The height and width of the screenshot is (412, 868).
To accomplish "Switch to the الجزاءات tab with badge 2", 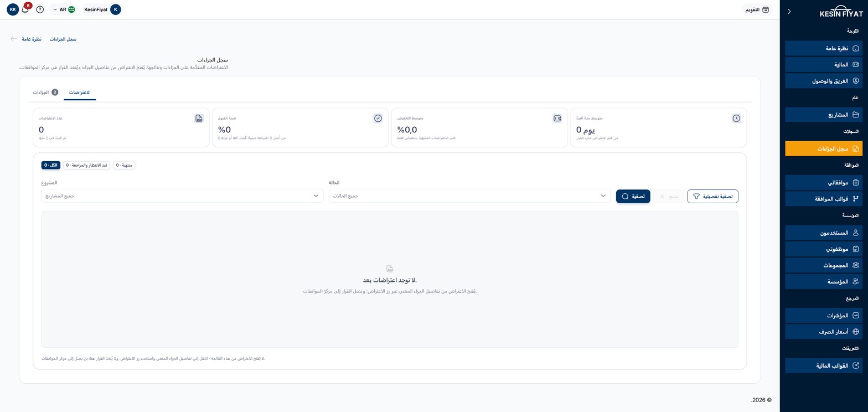I will [x=45, y=92].
